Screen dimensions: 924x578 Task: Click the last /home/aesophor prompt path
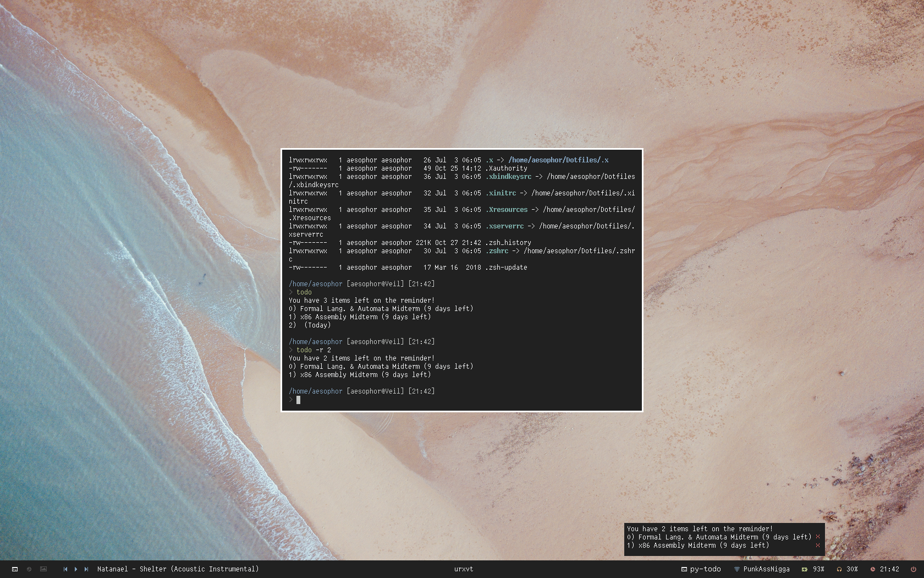point(316,391)
